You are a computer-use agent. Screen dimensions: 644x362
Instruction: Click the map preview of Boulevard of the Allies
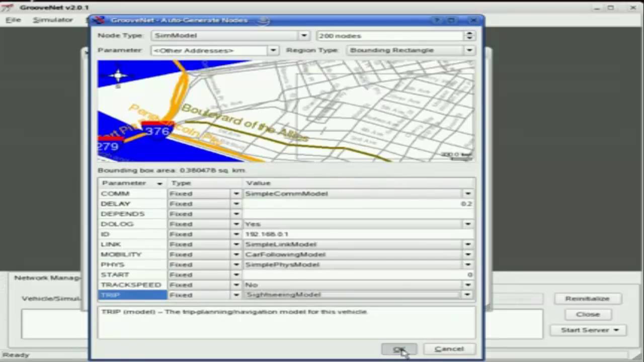tap(286, 111)
